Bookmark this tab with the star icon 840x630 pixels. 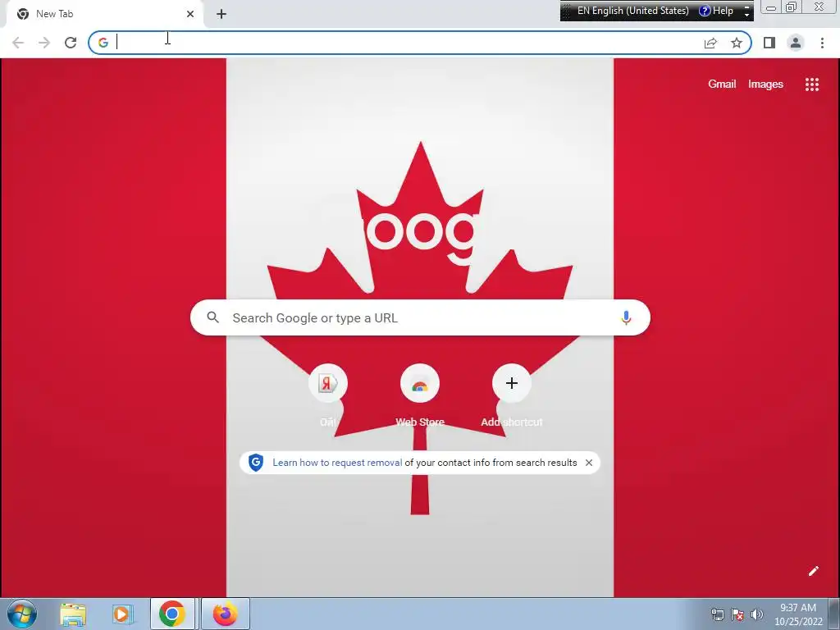point(737,43)
